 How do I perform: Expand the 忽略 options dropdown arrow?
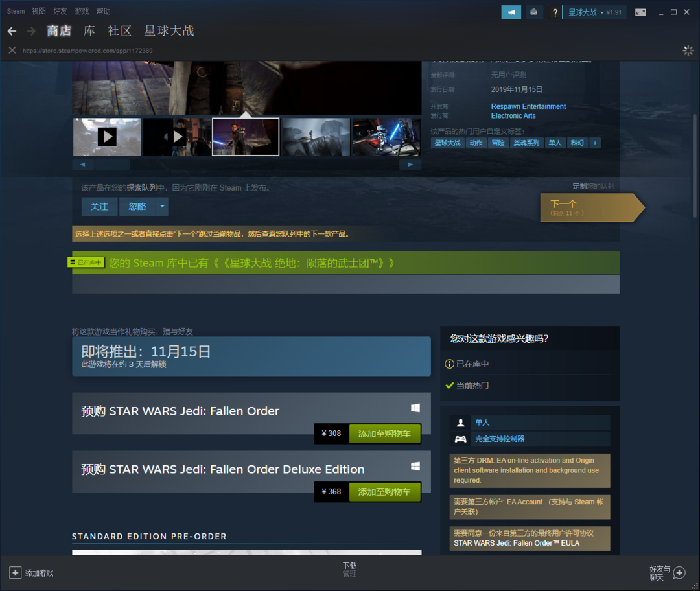tap(162, 206)
